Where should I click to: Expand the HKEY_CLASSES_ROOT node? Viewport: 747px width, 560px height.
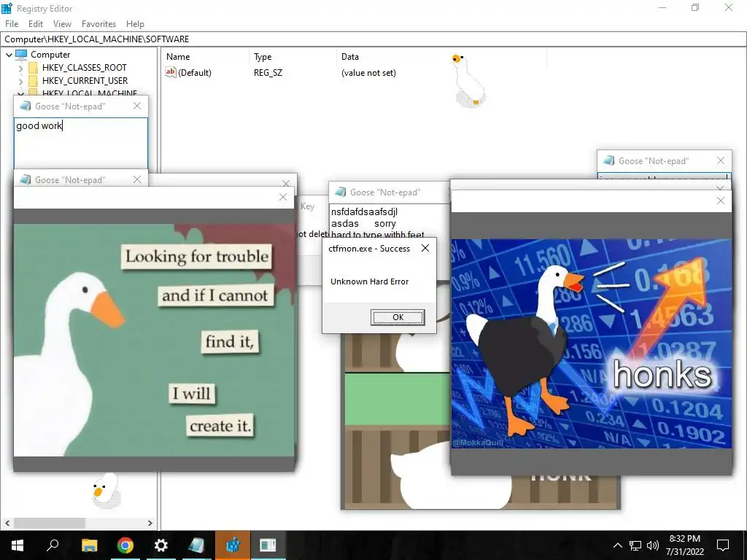point(20,68)
